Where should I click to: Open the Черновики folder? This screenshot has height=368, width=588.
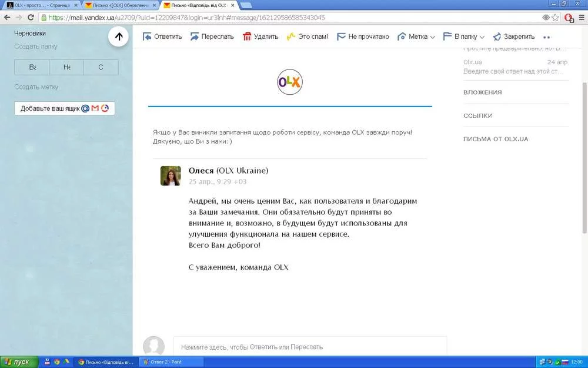pos(30,34)
